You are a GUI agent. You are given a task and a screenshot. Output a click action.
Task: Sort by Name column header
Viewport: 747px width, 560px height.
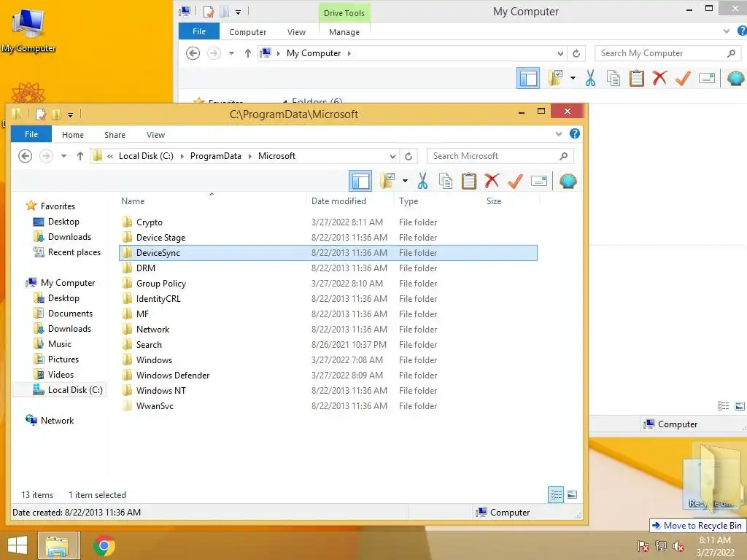click(x=133, y=201)
